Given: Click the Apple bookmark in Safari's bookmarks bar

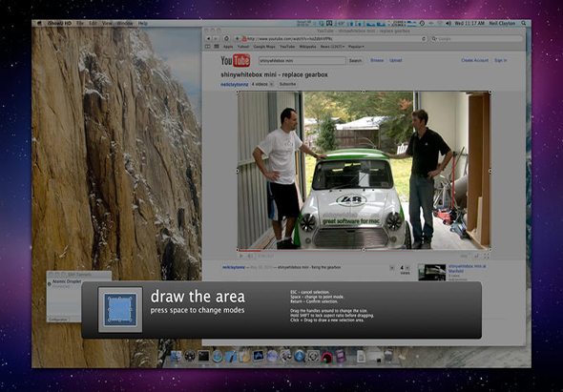Looking at the screenshot, I should (x=228, y=47).
